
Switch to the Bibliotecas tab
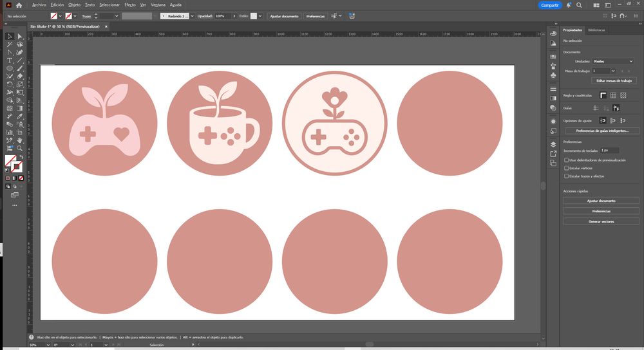[596, 30]
